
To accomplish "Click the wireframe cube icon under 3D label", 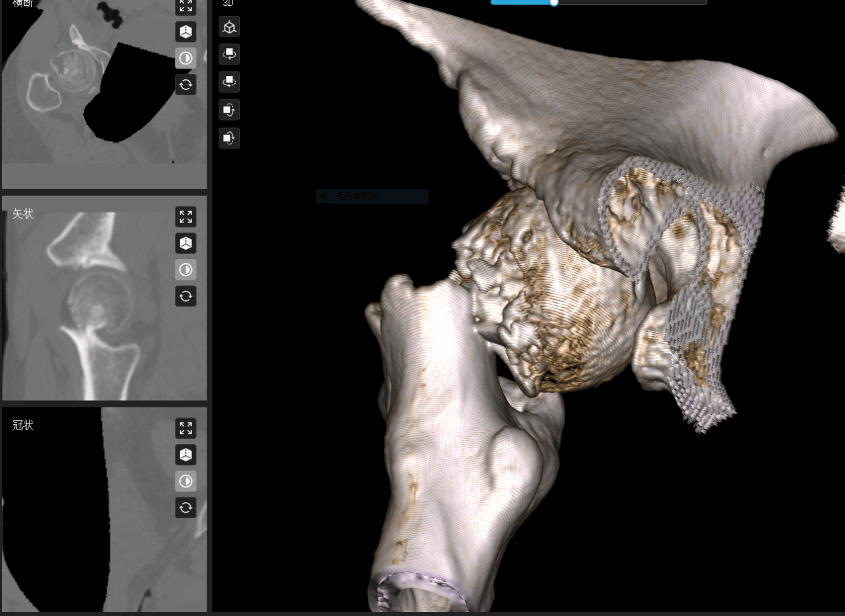I will (x=229, y=27).
